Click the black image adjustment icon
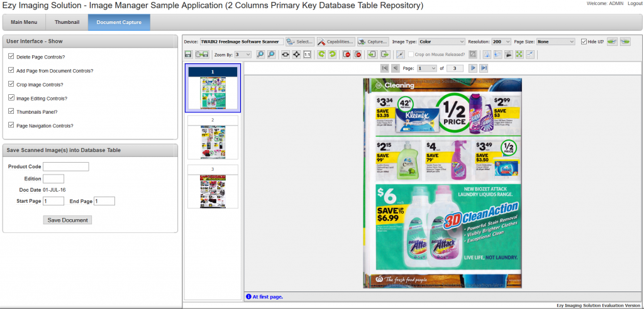The width and height of the screenshot is (644, 309). pyautogui.click(x=508, y=54)
